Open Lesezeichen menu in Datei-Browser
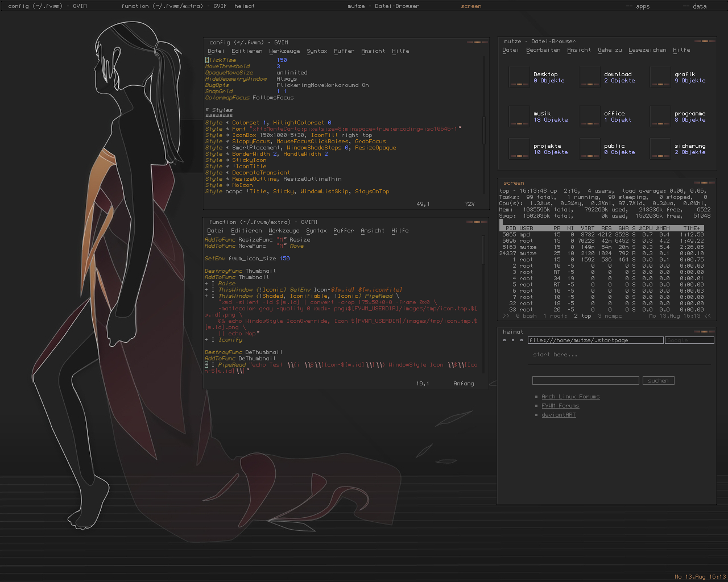 point(647,50)
